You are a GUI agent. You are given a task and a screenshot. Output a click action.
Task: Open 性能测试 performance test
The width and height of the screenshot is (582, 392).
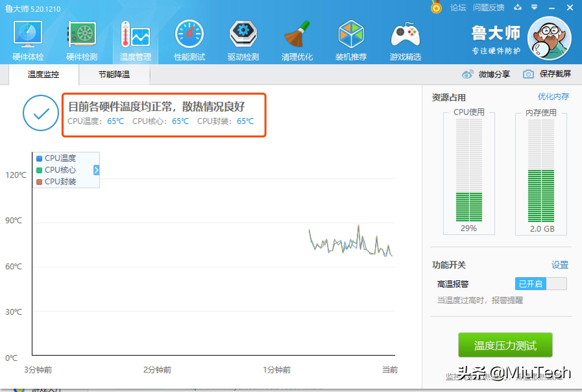(x=189, y=39)
